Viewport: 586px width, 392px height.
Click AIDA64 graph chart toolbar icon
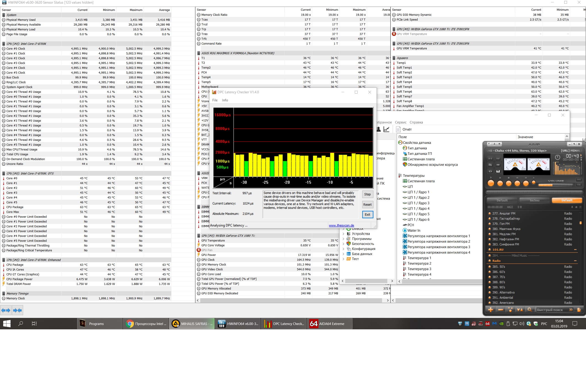(x=386, y=129)
